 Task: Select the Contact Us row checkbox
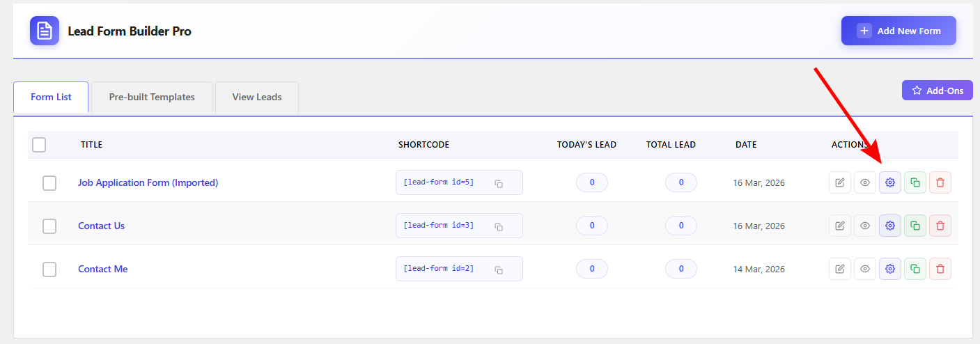point(49,226)
